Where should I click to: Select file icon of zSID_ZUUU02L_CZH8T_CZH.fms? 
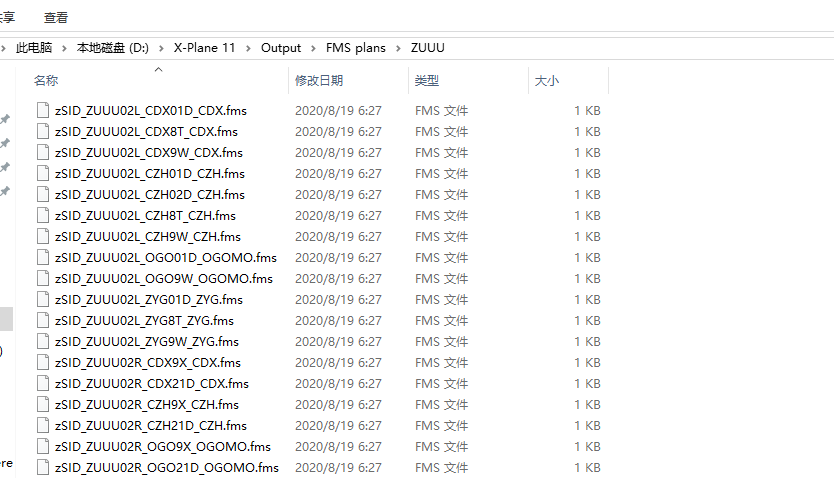click(43, 215)
